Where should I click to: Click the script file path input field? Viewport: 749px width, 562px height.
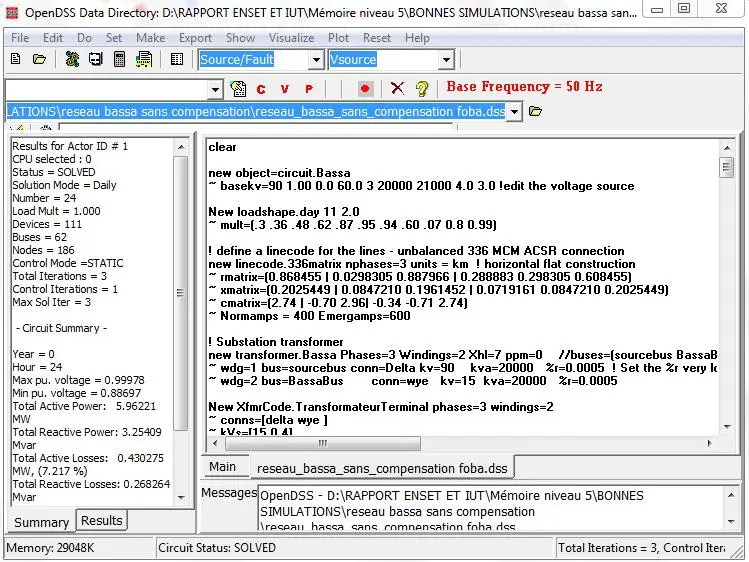point(256,112)
